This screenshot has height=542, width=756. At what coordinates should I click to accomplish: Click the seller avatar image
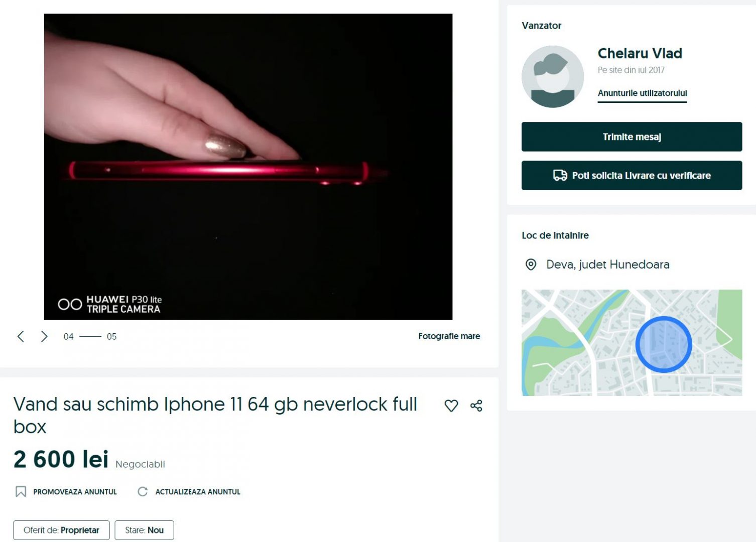click(553, 76)
